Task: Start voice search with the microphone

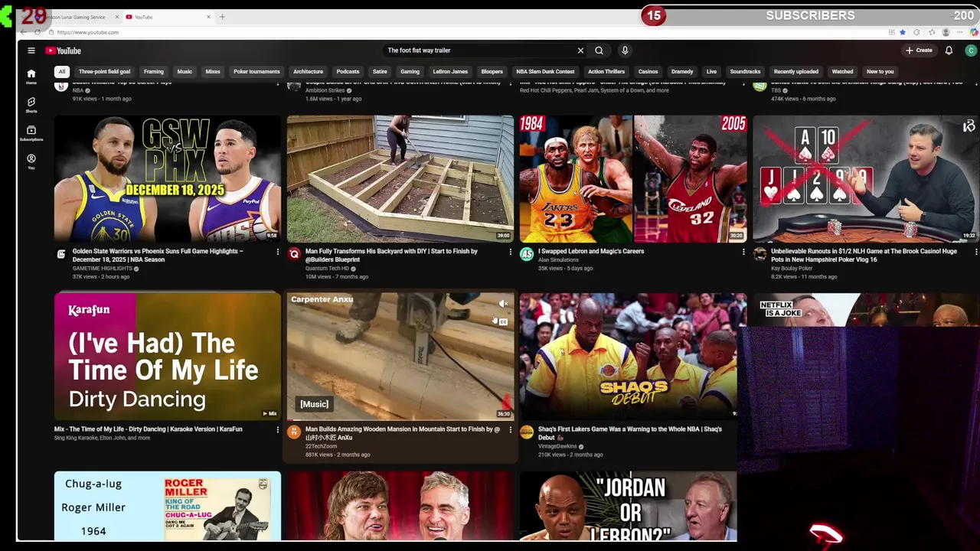Action: pyautogui.click(x=625, y=51)
